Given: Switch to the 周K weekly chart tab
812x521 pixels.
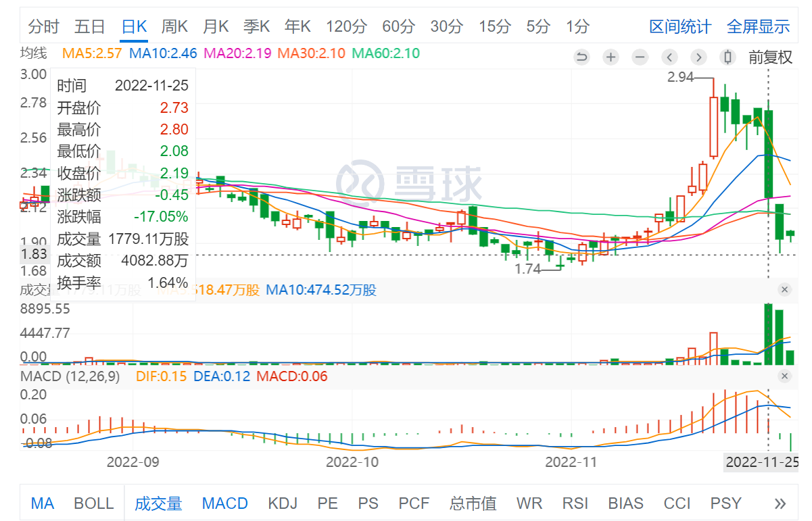Looking at the screenshot, I should [x=174, y=27].
